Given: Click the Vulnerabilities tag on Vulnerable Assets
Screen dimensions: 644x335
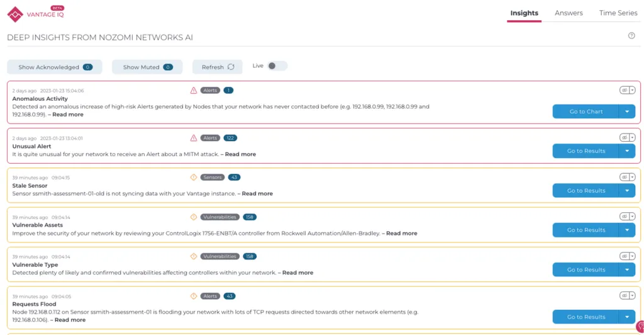Looking at the screenshot, I should pyautogui.click(x=219, y=217).
